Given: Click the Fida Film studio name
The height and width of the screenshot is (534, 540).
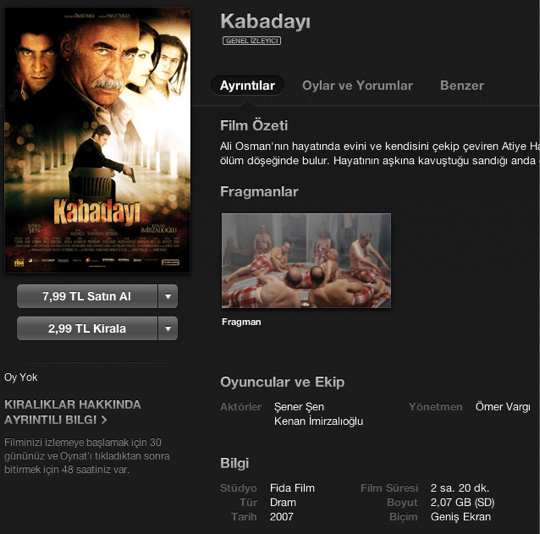Looking at the screenshot, I should tap(292, 488).
